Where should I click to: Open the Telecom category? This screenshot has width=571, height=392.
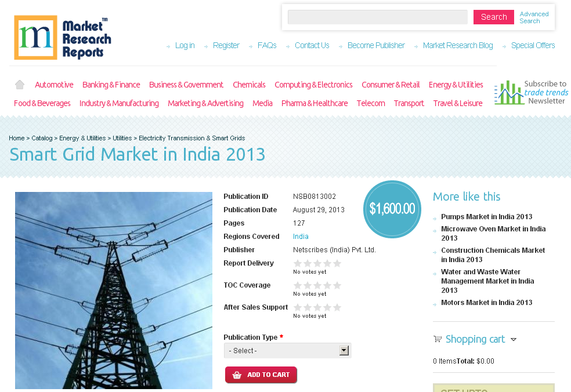pos(371,103)
